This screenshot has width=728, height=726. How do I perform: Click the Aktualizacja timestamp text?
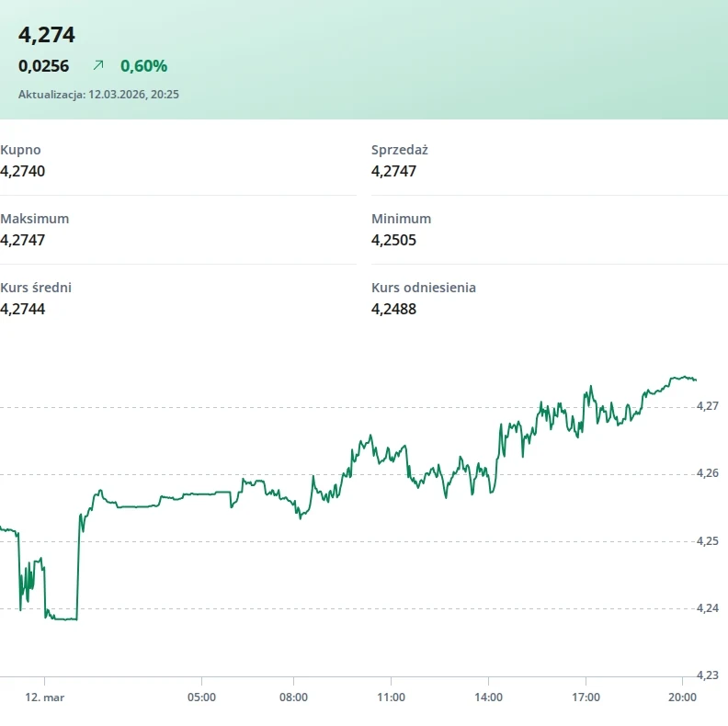pos(98,94)
